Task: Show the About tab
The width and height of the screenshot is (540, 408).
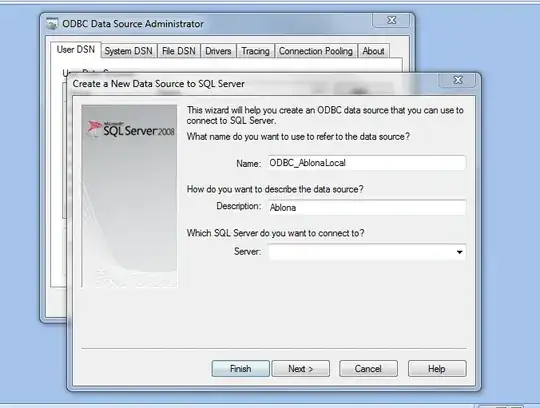Action: [x=373, y=51]
